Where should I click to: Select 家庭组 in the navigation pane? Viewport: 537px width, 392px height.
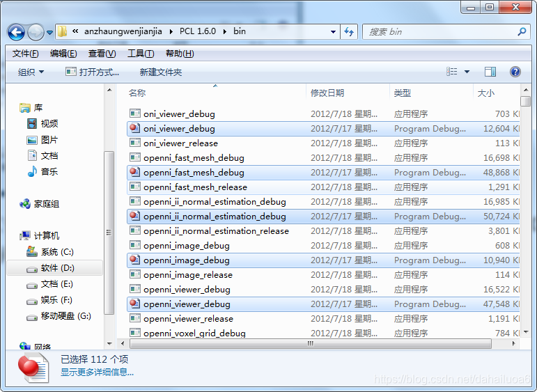click(40, 204)
